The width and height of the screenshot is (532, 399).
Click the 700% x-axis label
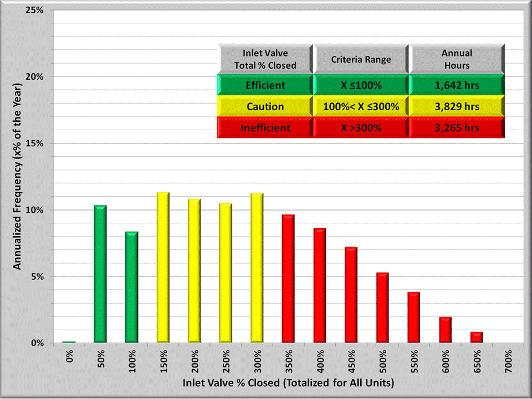point(508,361)
